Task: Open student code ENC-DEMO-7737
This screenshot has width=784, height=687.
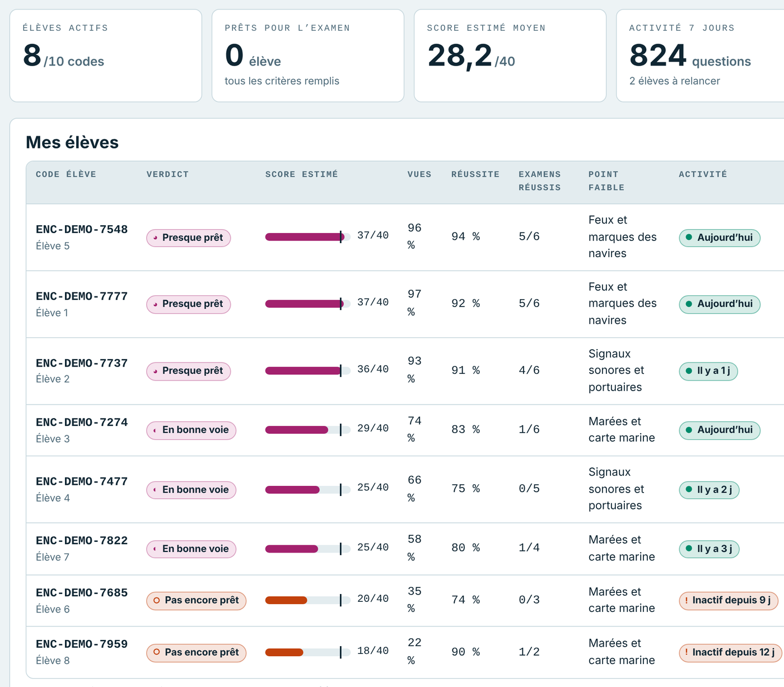Action: click(x=82, y=363)
